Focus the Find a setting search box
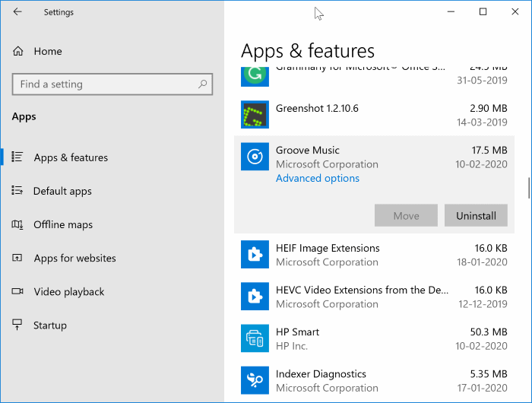The image size is (532, 403). pos(112,84)
